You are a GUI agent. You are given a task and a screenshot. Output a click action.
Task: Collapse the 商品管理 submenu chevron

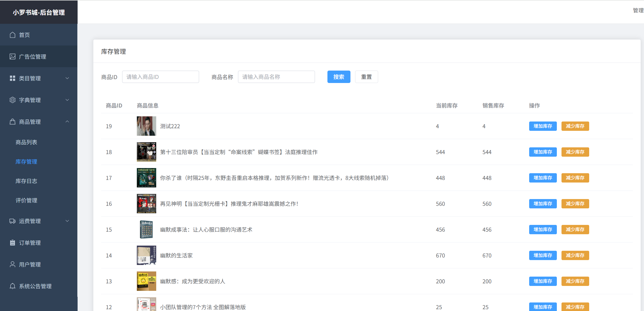(67, 122)
